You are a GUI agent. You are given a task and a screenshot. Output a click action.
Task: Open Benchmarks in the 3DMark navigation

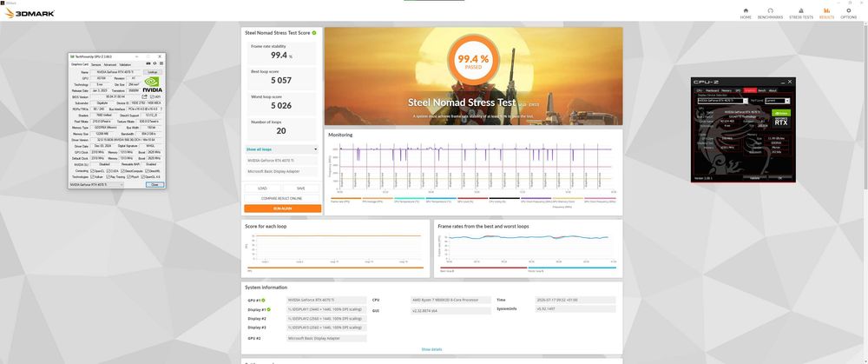point(770,13)
